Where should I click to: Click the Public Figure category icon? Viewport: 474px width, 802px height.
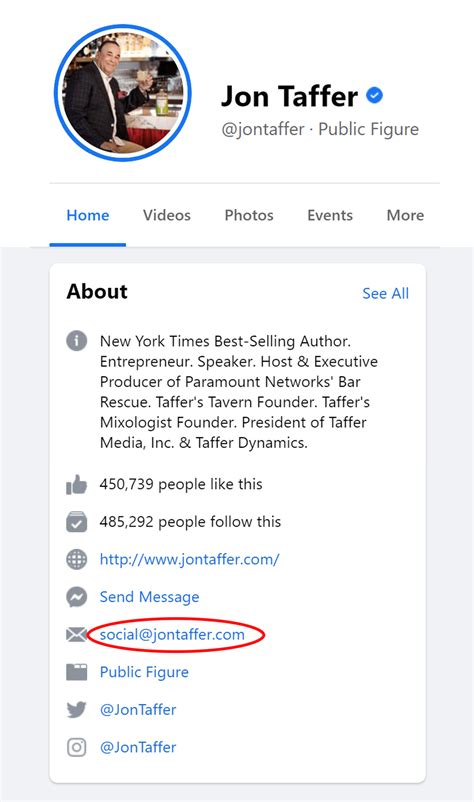(x=76, y=672)
